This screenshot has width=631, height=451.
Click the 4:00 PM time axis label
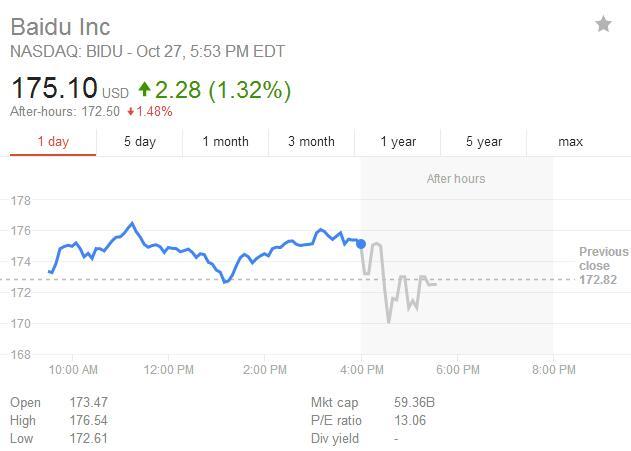click(362, 370)
